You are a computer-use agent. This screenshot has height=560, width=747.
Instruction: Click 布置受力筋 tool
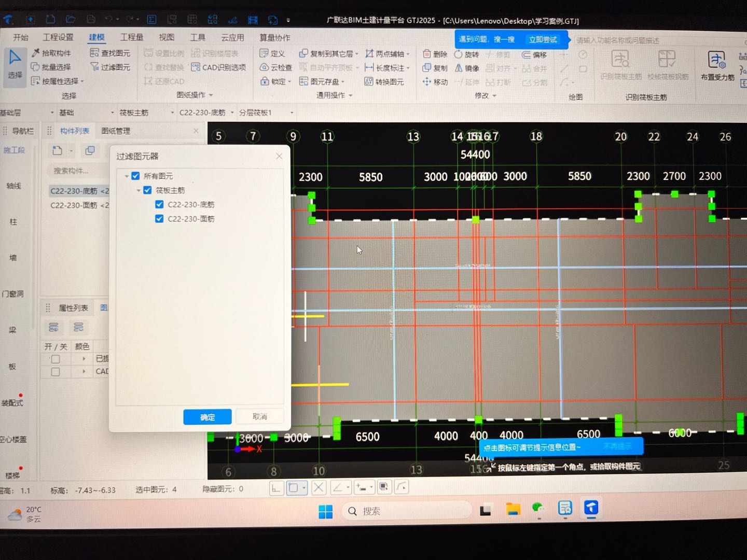click(x=717, y=65)
